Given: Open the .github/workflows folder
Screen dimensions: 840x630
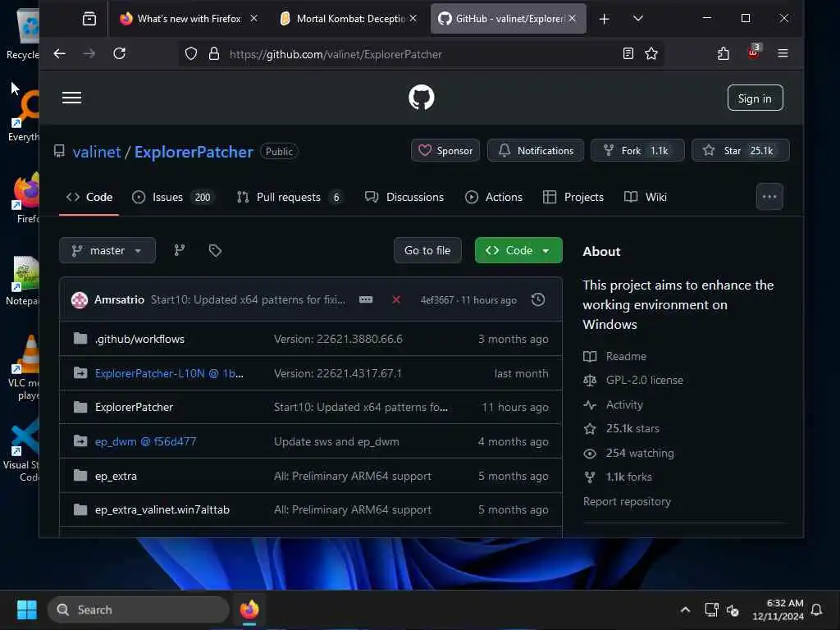Looking at the screenshot, I should click(139, 339).
